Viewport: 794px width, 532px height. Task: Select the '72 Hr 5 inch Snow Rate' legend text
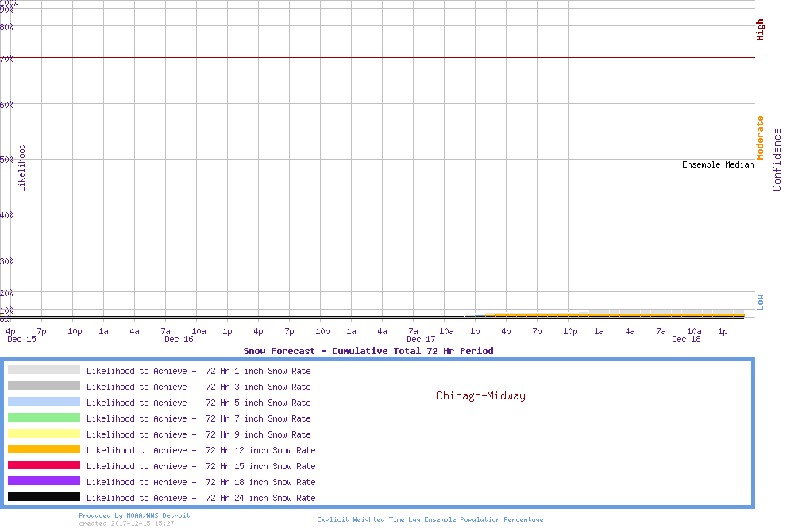[258, 403]
